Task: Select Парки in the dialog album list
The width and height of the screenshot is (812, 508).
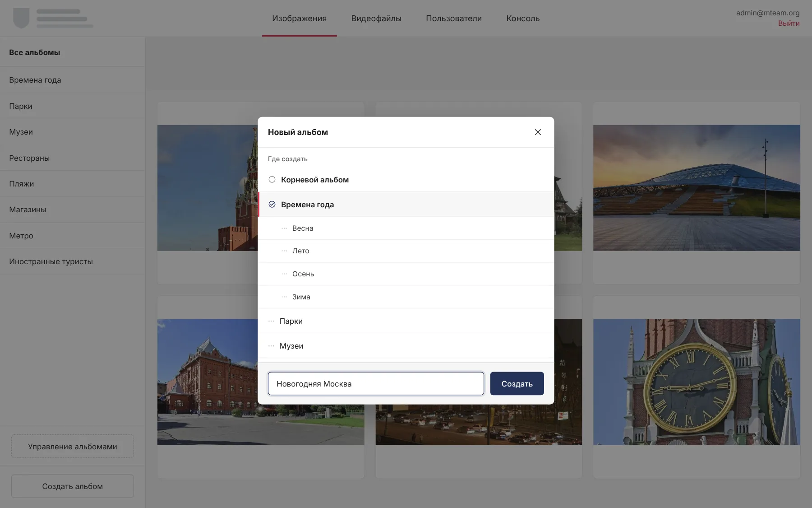Action: pyautogui.click(x=406, y=321)
